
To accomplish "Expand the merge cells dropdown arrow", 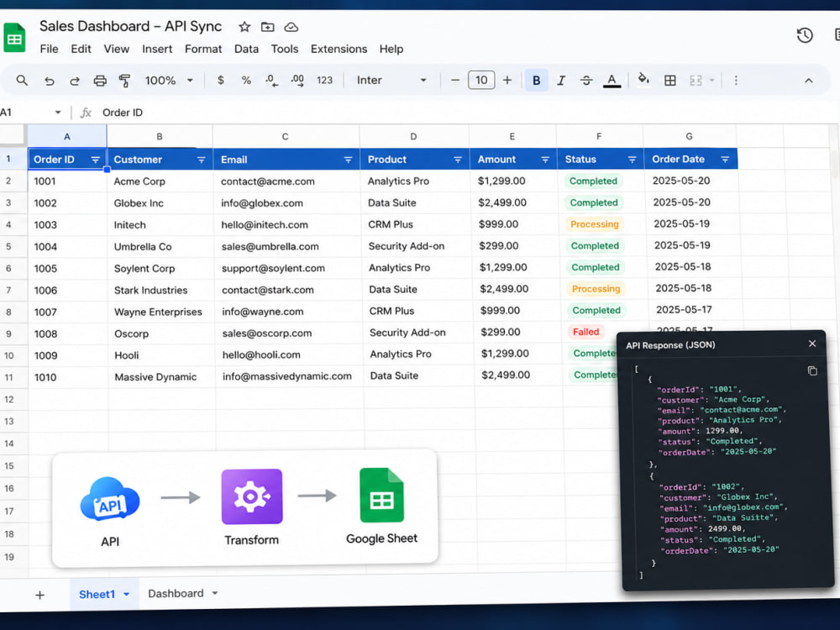I will pos(712,81).
